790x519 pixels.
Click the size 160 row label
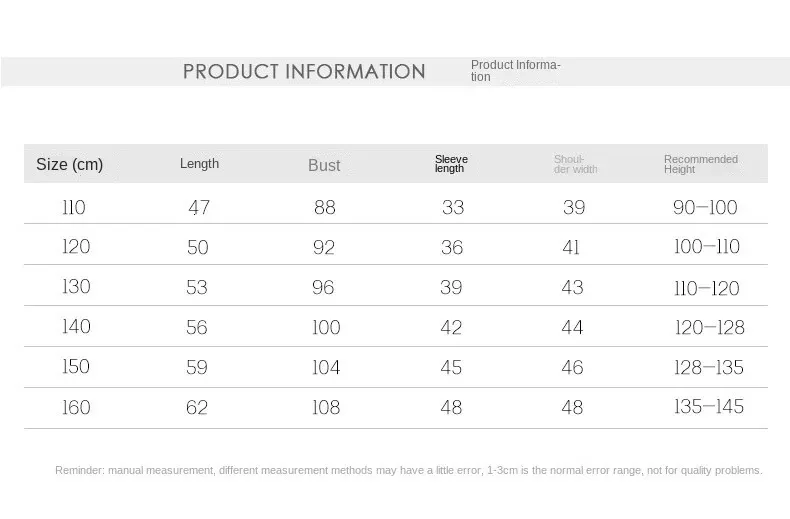76,407
